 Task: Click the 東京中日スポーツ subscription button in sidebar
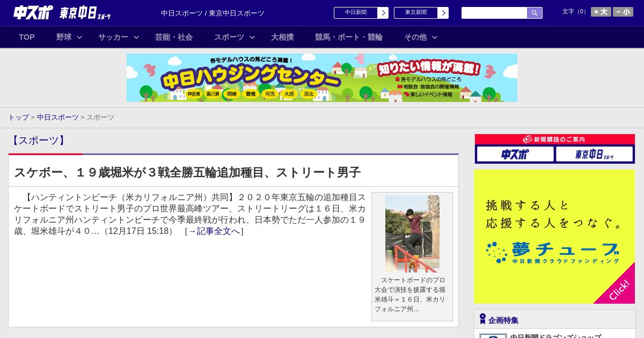[594, 154]
